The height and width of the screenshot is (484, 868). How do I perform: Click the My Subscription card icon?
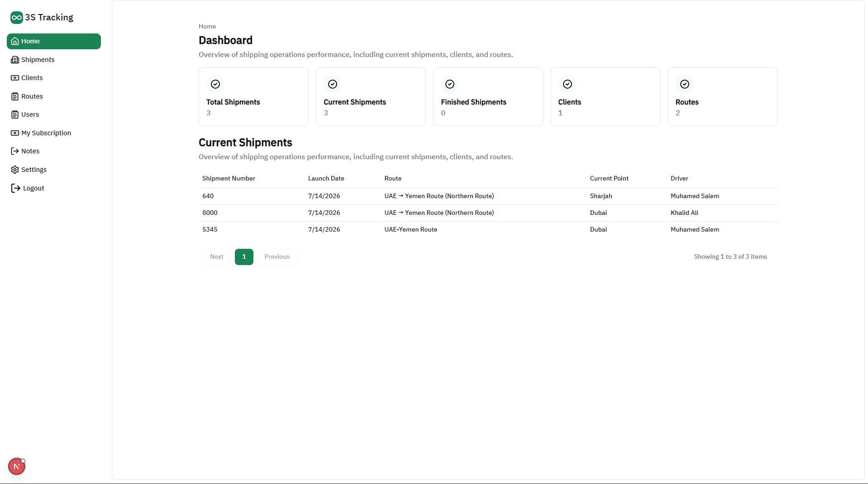pos(15,133)
